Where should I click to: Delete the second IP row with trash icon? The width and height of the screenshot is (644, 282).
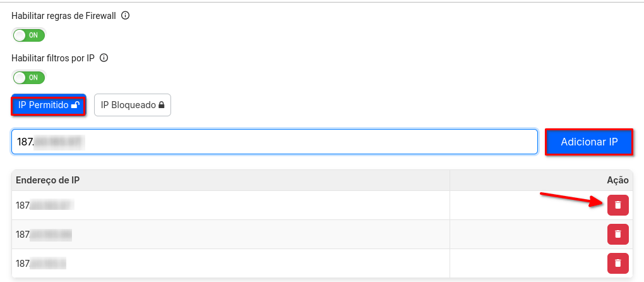click(617, 234)
